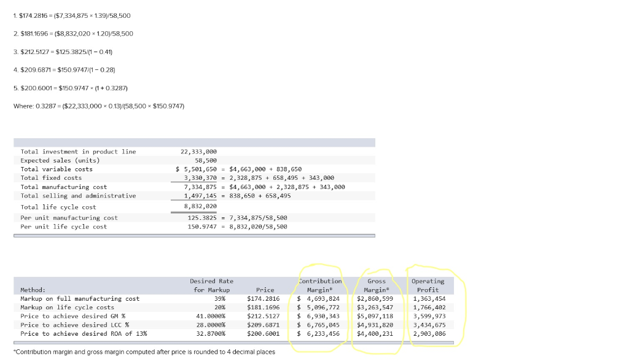629x364 pixels.
Task: Click the scrollbar below the cost summary table
Action: (195, 234)
